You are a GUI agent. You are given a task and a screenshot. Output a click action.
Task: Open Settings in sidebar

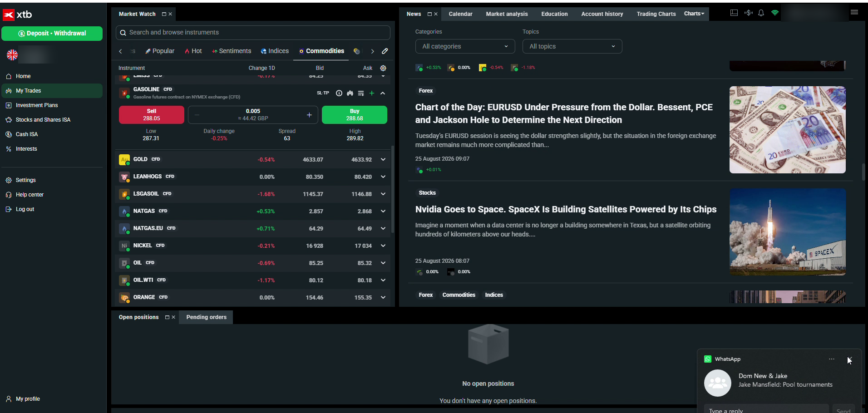[x=52, y=180]
